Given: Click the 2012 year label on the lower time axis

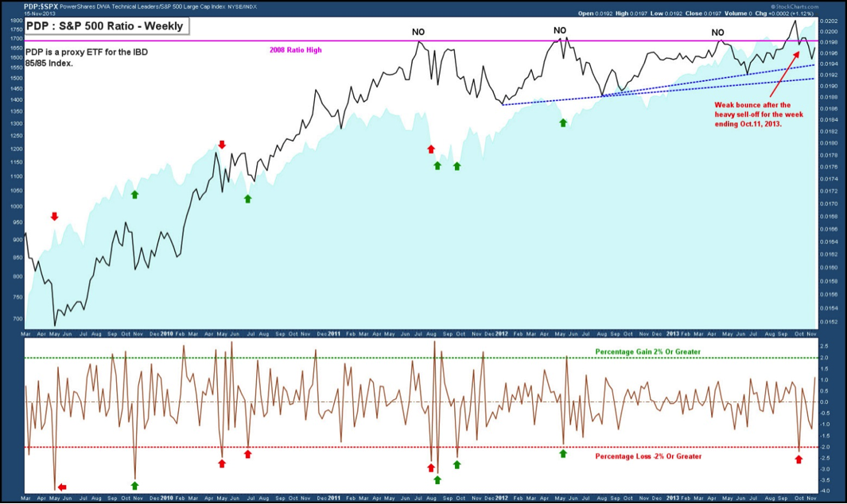Looking at the screenshot, I should click(502, 498).
